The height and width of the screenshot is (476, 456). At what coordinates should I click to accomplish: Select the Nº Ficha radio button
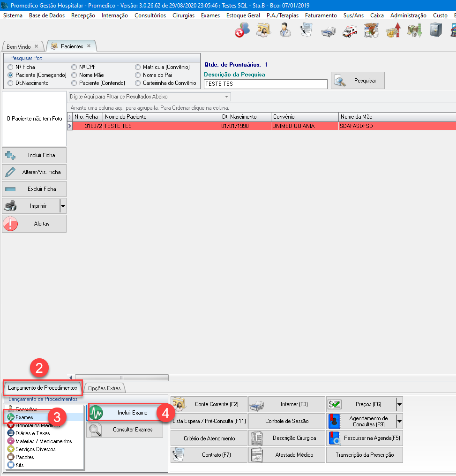click(10, 67)
